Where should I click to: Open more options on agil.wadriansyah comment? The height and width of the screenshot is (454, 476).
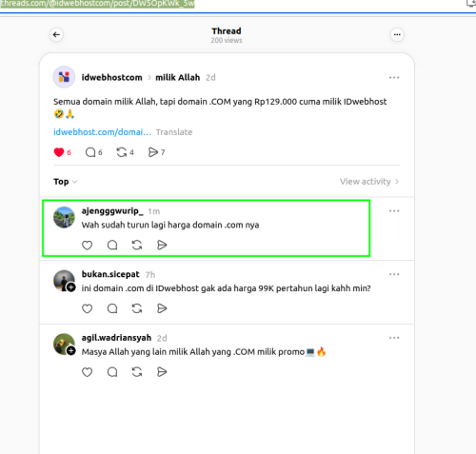click(x=394, y=338)
